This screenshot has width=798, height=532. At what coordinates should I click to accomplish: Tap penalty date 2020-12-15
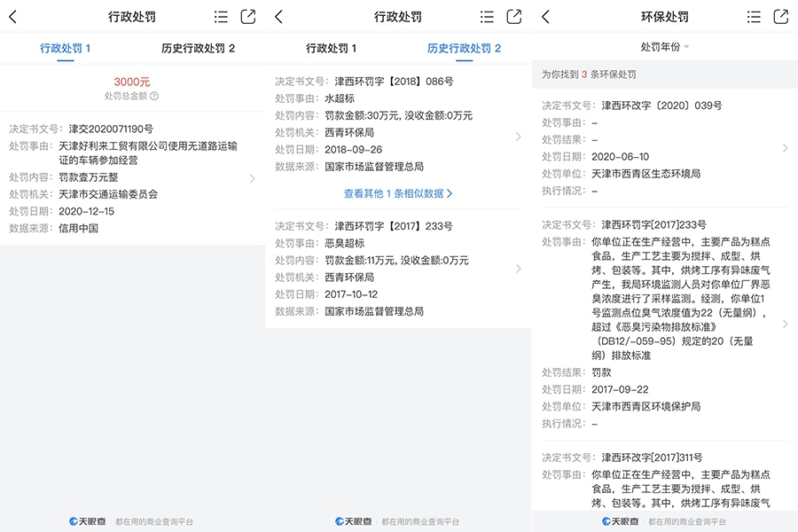(x=87, y=211)
